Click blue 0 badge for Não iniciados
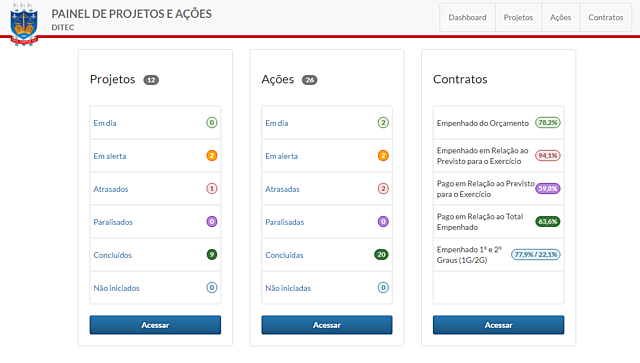This screenshot has height=363, width=640. coord(211,288)
